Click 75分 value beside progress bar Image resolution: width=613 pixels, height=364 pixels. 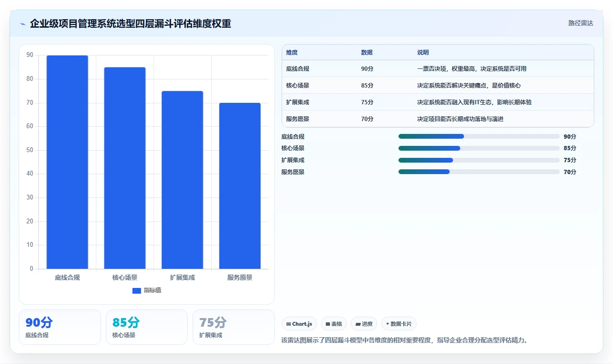tap(570, 160)
